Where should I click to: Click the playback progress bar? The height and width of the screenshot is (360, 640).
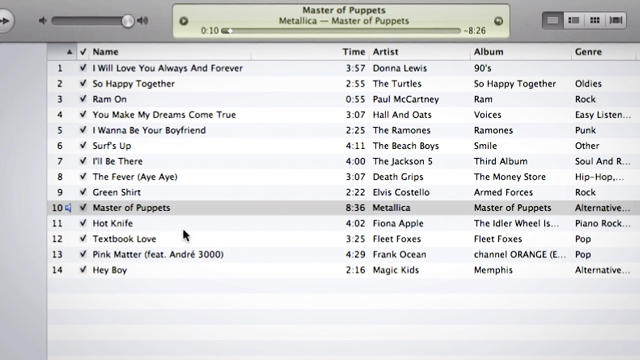coord(341,31)
